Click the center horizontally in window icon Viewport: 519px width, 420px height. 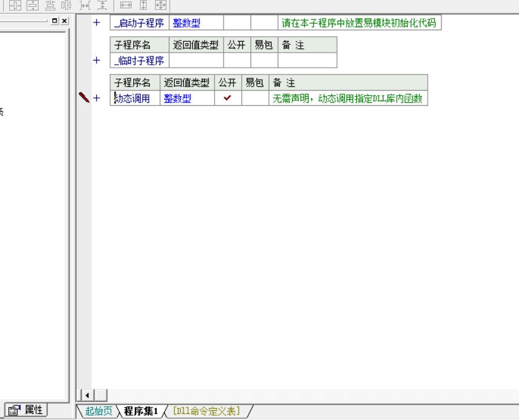coord(15,5)
